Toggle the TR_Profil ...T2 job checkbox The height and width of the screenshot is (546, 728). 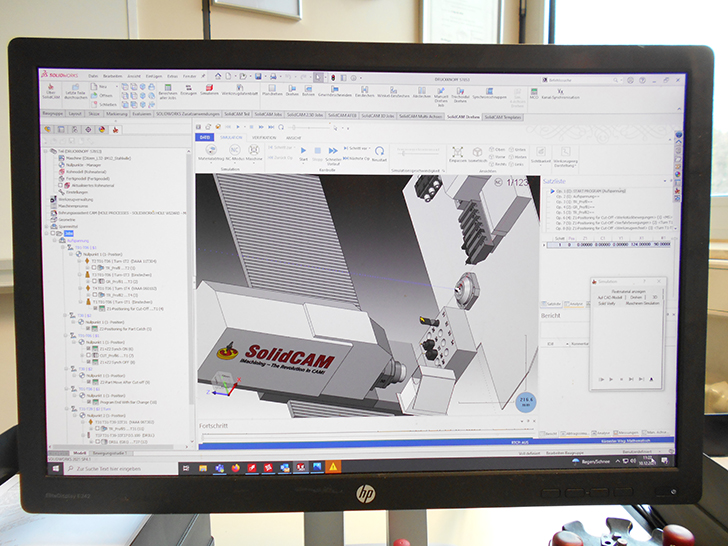coord(94,268)
